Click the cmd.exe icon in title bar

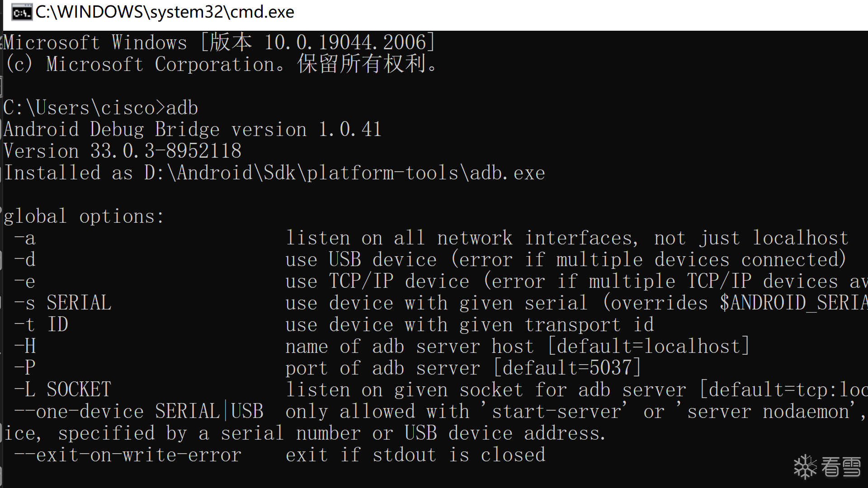(21, 12)
